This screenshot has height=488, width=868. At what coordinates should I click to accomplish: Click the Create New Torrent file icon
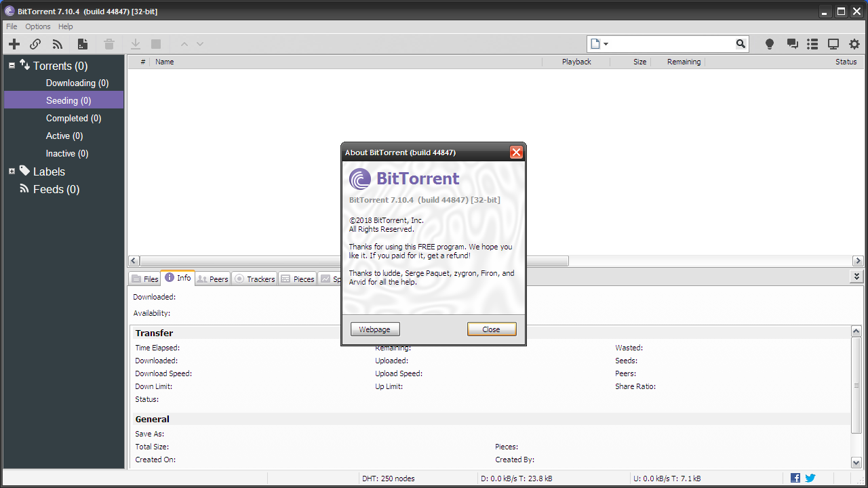click(x=83, y=44)
